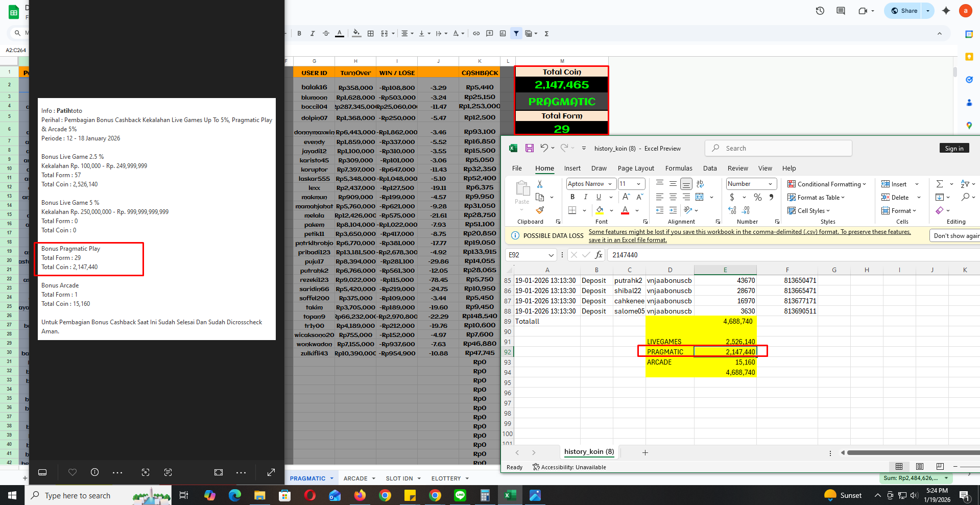Screen dimensions: 980x505
Task: Open version history clock icon in Sheets
Action: click(x=820, y=11)
